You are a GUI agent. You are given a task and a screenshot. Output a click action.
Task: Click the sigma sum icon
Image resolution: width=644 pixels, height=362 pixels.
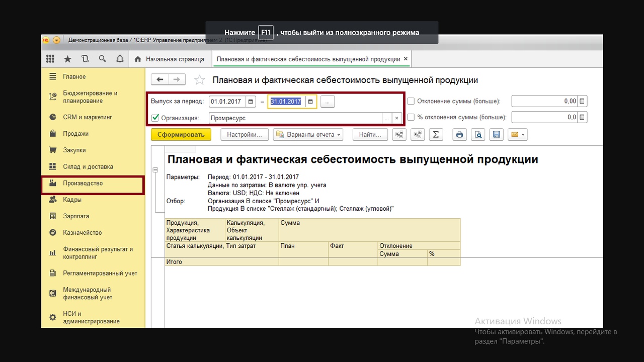point(436,135)
